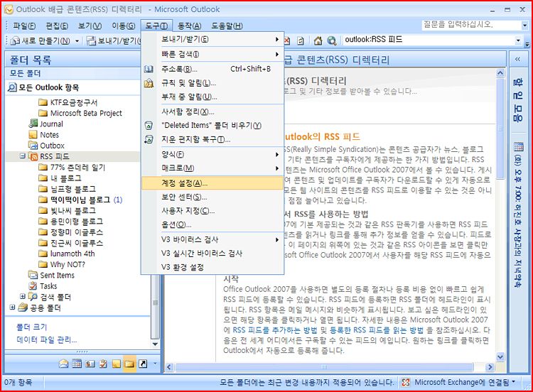Click the recover icon beside 지운 편지함 복구
The image size is (533, 392).
pyautogui.click(x=149, y=139)
